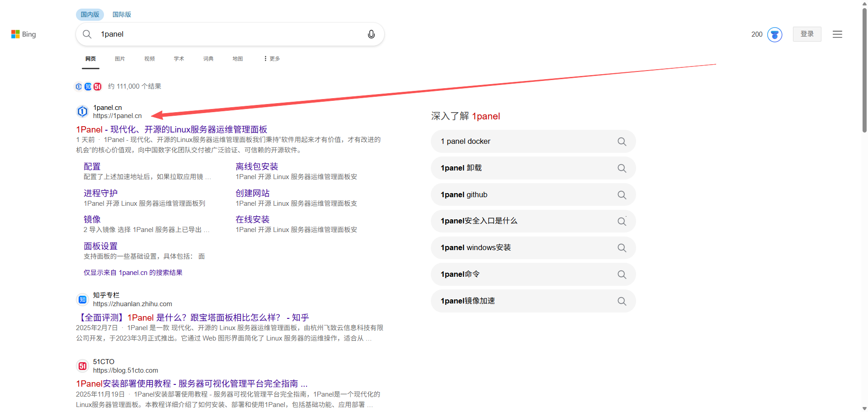Expand the 更多 menu
This screenshot has width=868, height=412.
coord(272,59)
